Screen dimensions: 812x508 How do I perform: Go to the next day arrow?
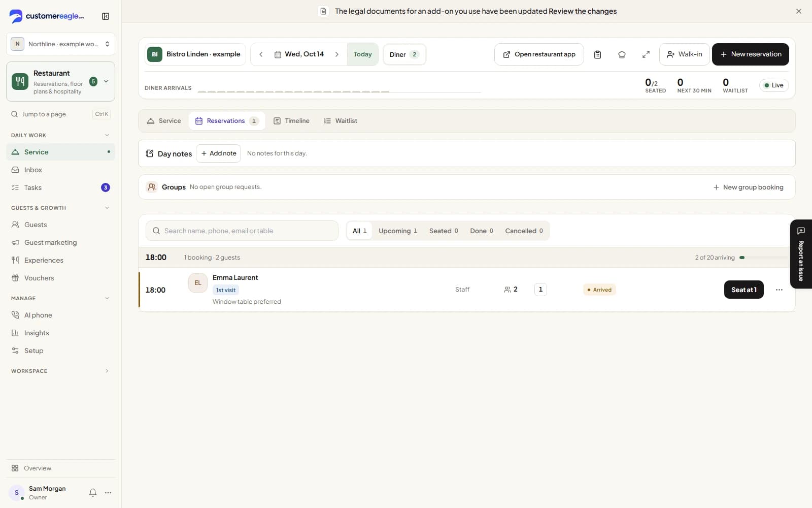coord(336,54)
